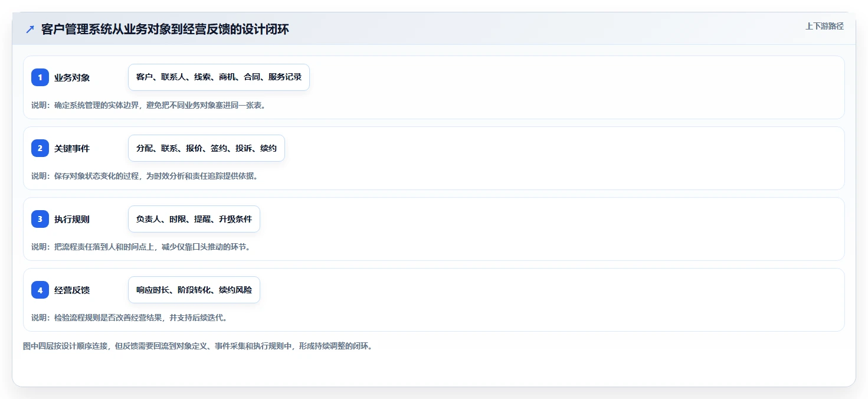Click the number 2 step badge
Screen dimensions: 868x399
40,148
